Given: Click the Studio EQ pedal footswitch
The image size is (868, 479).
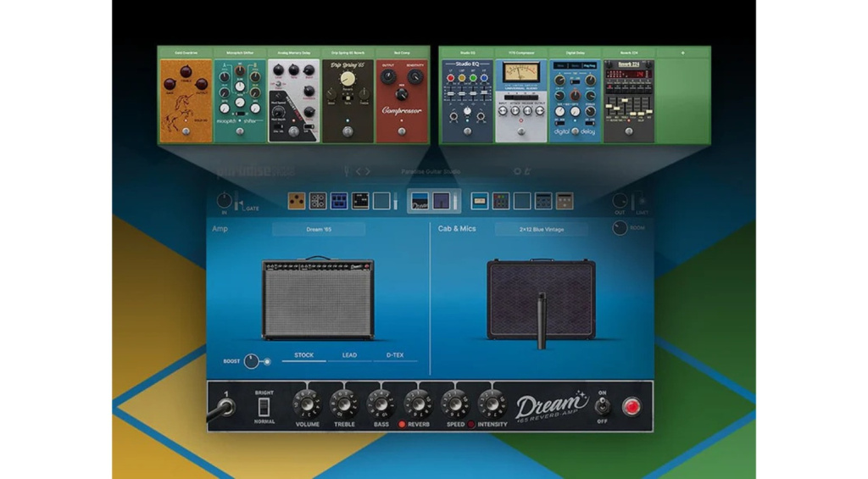Looking at the screenshot, I should (467, 131).
